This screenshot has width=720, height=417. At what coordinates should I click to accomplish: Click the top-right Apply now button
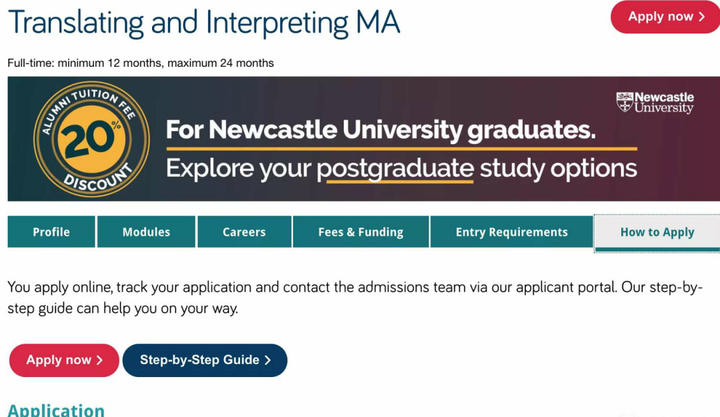coord(664,17)
